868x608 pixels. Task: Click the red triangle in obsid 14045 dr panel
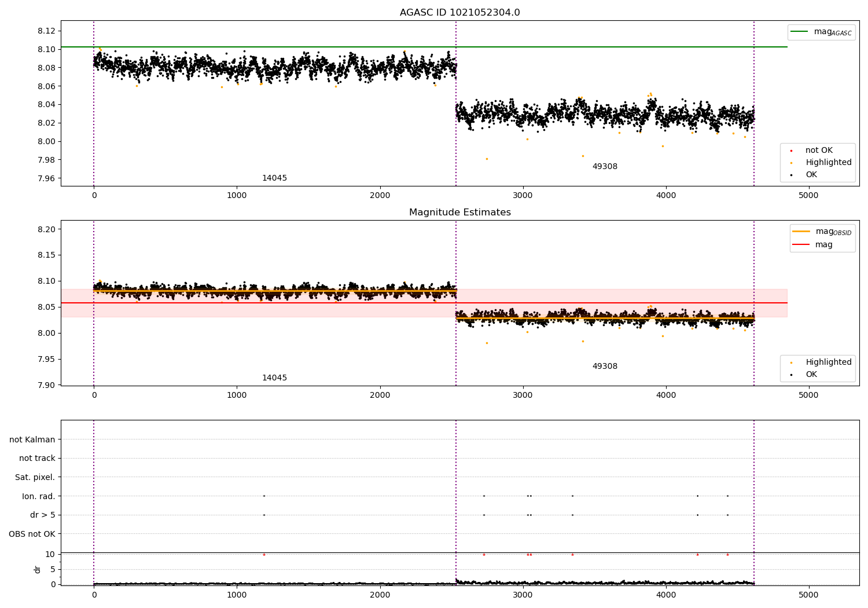[x=264, y=554]
